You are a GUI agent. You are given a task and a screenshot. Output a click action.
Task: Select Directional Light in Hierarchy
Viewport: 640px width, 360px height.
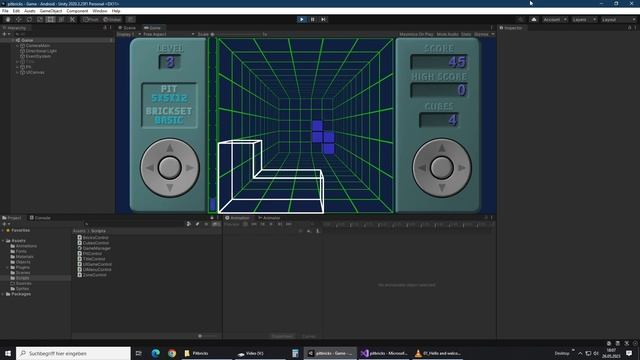click(x=40, y=51)
